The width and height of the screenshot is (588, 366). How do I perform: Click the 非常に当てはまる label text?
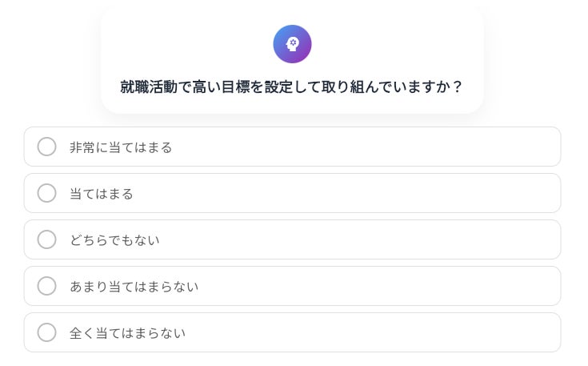click(121, 147)
